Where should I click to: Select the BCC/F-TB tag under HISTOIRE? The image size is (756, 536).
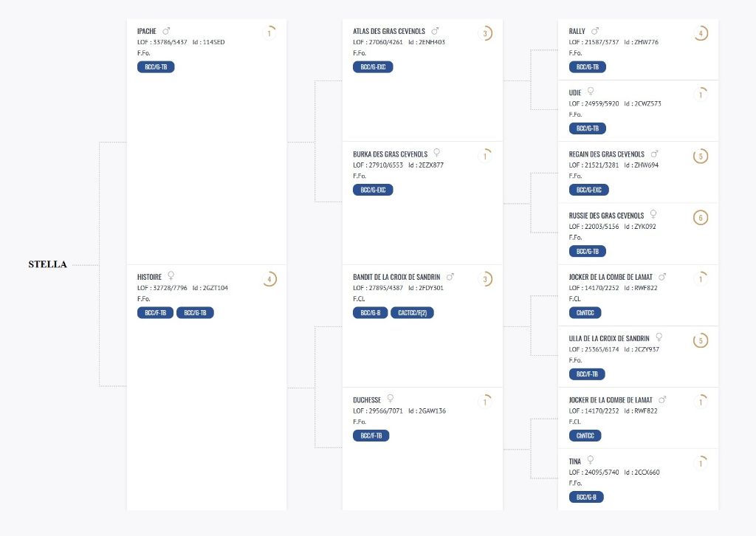click(x=155, y=313)
